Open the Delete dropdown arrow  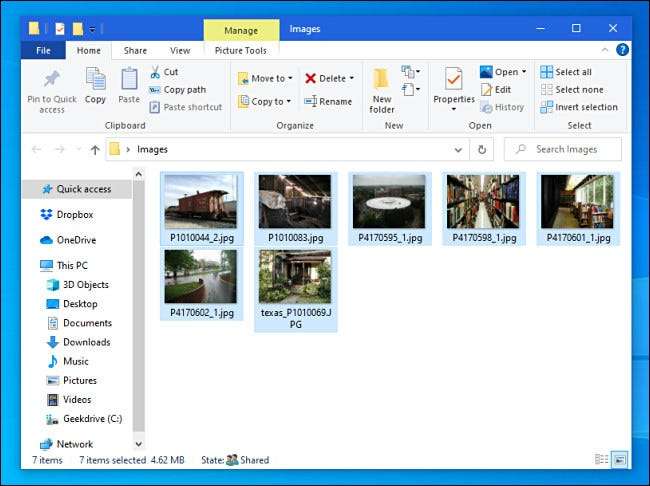pyautogui.click(x=352, y=78)
